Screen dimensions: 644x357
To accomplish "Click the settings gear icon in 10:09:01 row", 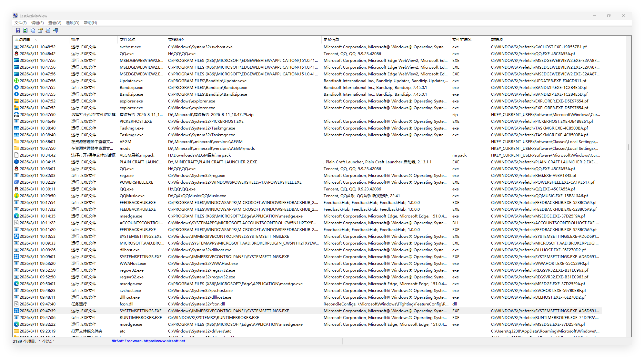I will point(16,257).
